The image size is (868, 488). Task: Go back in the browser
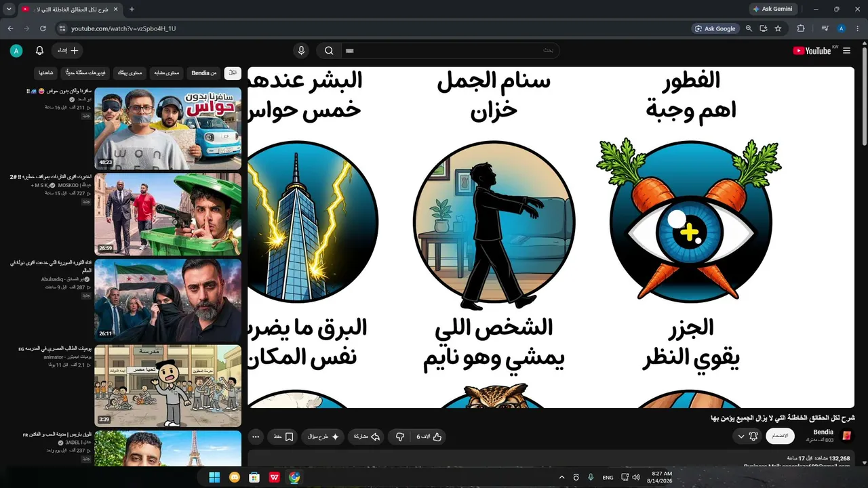tap(10, 28)
